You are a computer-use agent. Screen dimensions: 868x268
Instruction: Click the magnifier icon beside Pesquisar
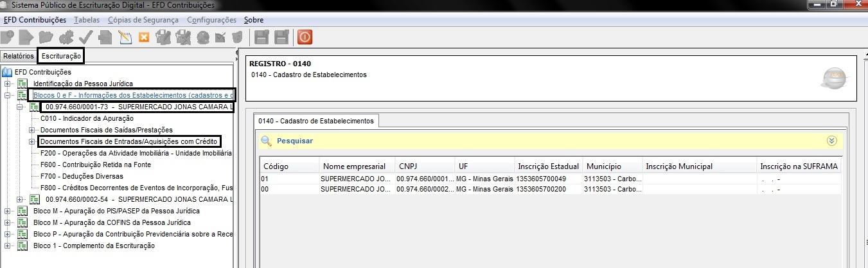point(266,141)
